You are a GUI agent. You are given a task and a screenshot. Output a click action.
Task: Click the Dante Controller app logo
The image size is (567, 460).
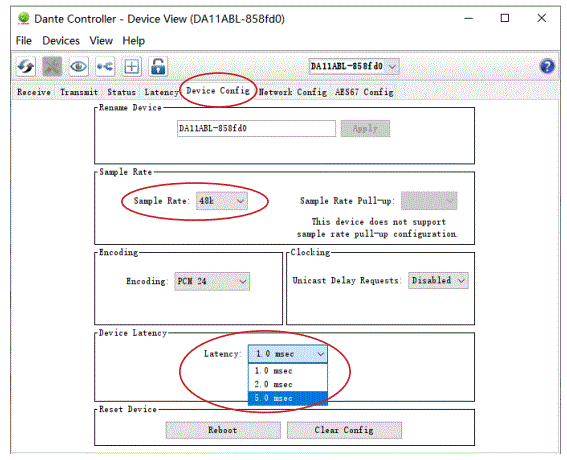pyautogui.click(x=24, y=18)
